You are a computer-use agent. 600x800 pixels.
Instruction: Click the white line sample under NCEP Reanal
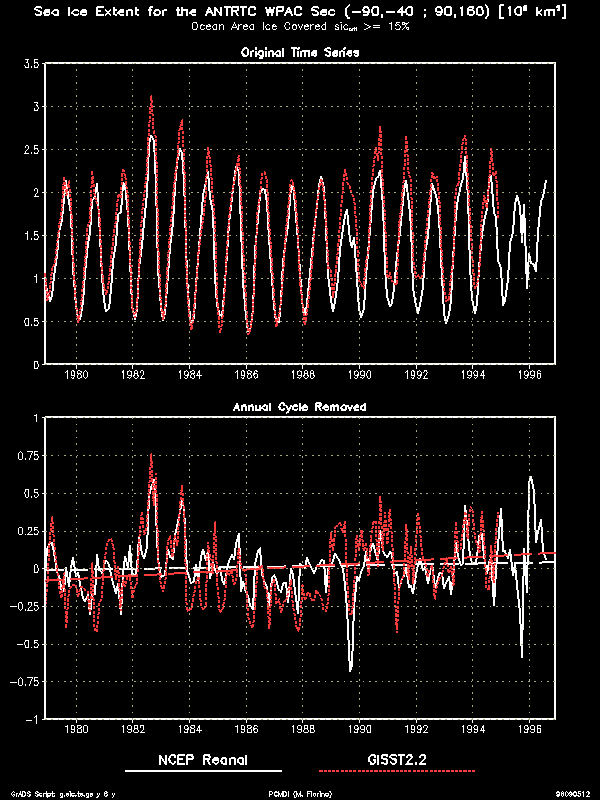point(203,772)
